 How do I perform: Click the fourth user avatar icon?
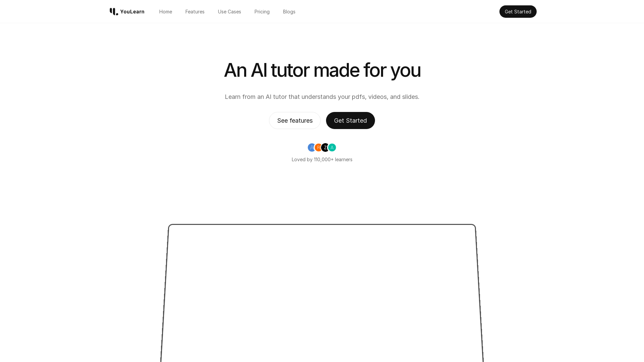click(332, 147)
